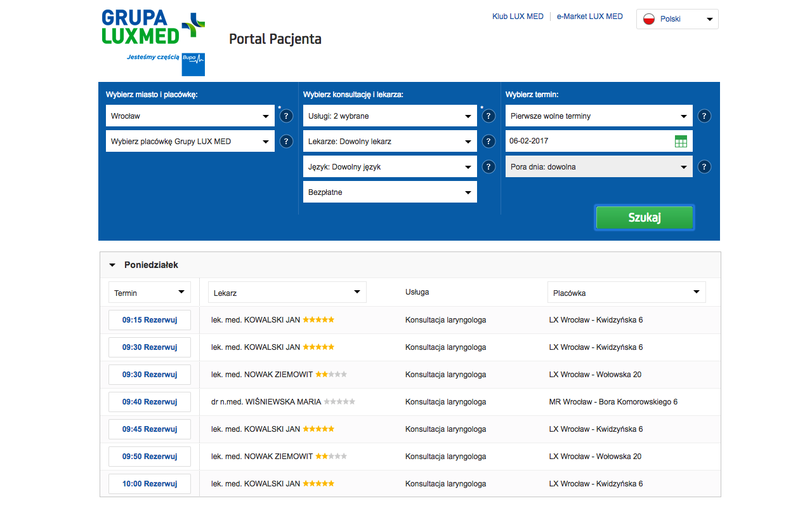
Task: Open the Bezpłatne dropdown
Action: pyautogui.click(x=390, y=192)
